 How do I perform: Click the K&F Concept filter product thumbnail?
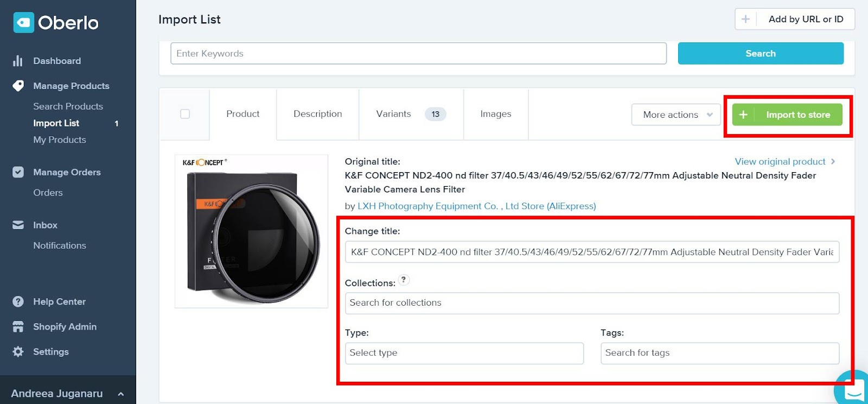[x=251, y=231]
